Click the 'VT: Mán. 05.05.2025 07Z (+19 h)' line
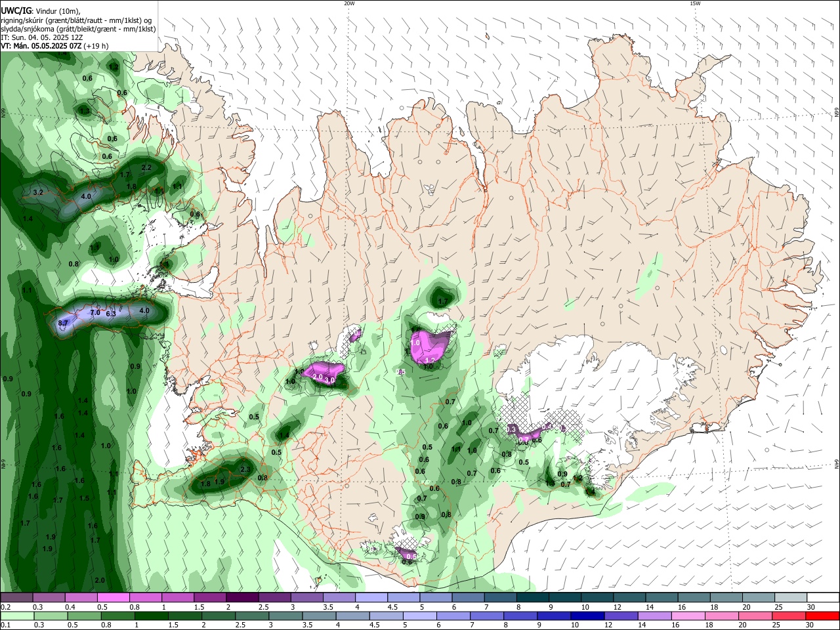Screen dimensions: 840x630 [55, 46]
